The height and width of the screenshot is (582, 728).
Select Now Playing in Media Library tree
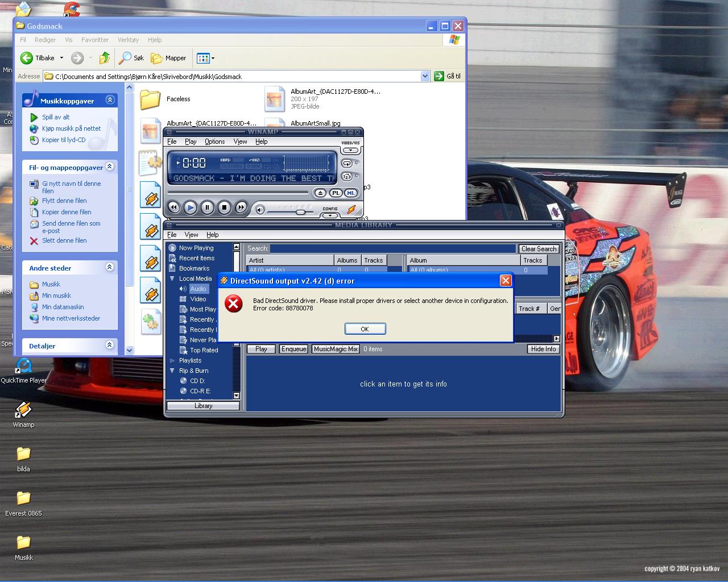point(196,248)
